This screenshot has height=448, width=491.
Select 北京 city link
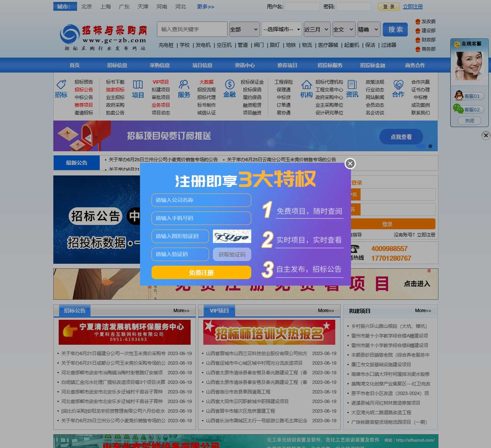point(87,7)
